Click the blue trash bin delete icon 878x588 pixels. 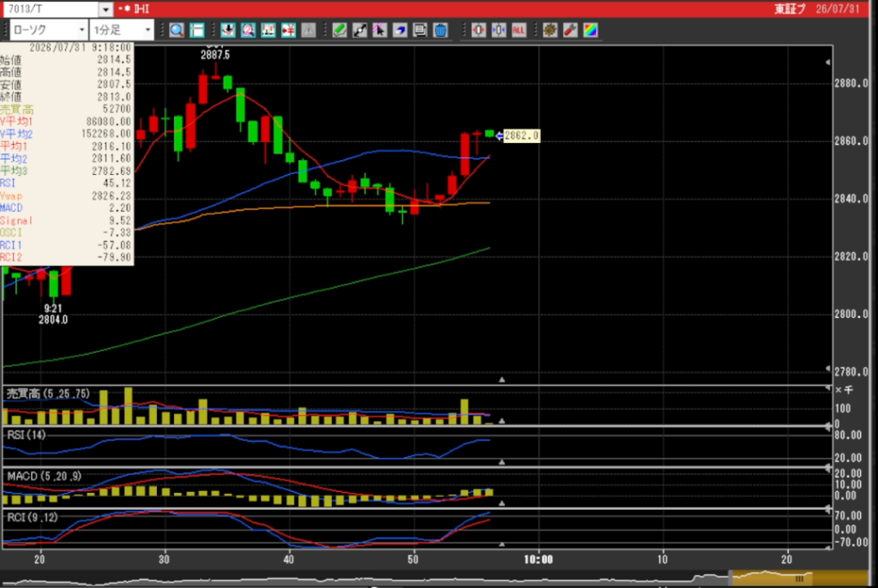pyautogui.click(x=441, y=30)
